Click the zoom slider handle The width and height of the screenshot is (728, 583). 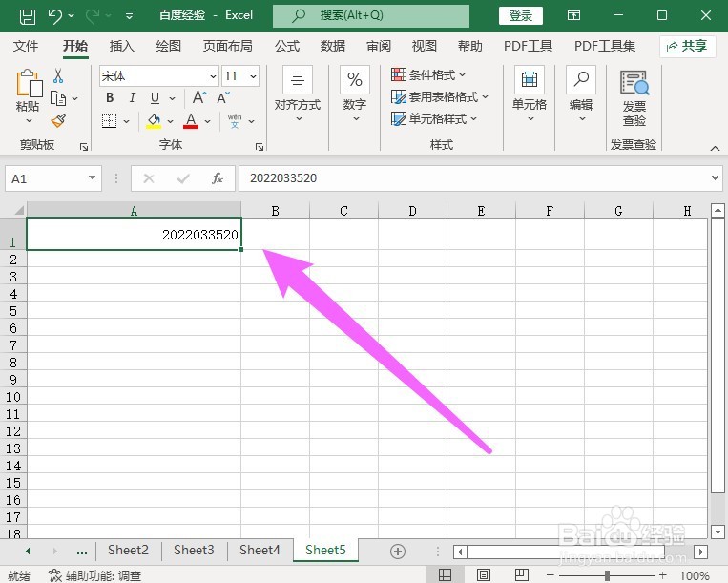(x=607, y=575)
